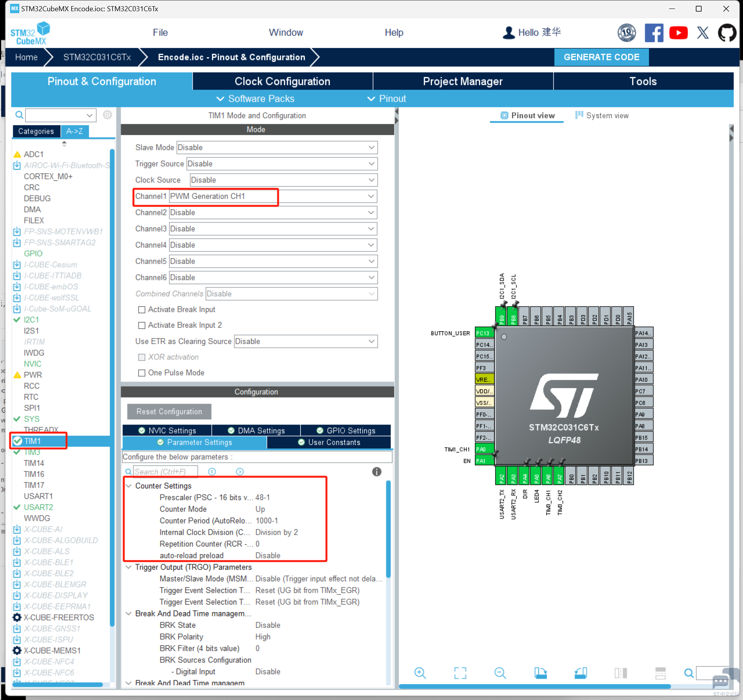Open the Clock Source dropdown

pyautogui.click(x=284, y=180)
